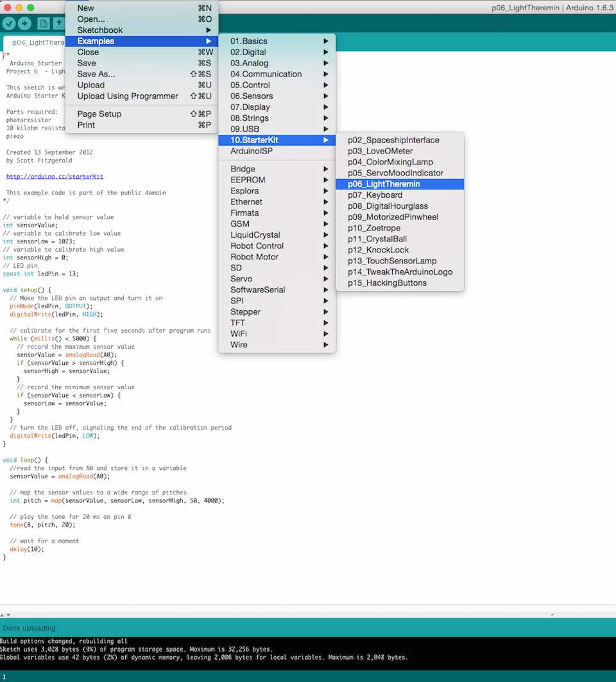Follow the arduino.cc/starterKit link
Viewport: 616px width, 682px height.
point(55,177)
